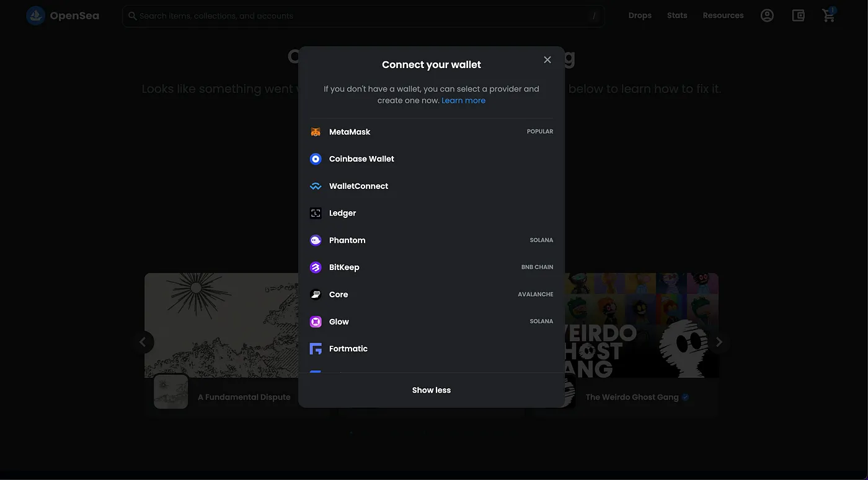The height and width of the screenshot is (480, 868).
Task: Pick the Glow wallet icon
Action: coord(316,322)
